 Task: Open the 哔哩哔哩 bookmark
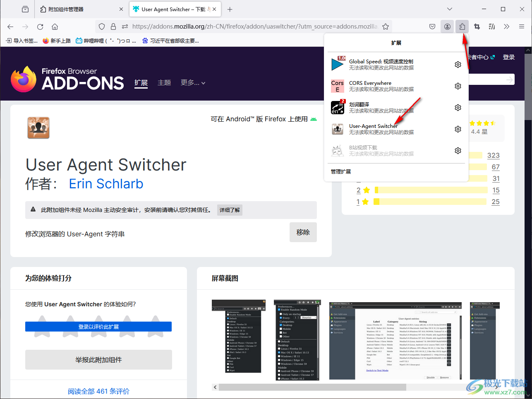click(x=106, y=41)
